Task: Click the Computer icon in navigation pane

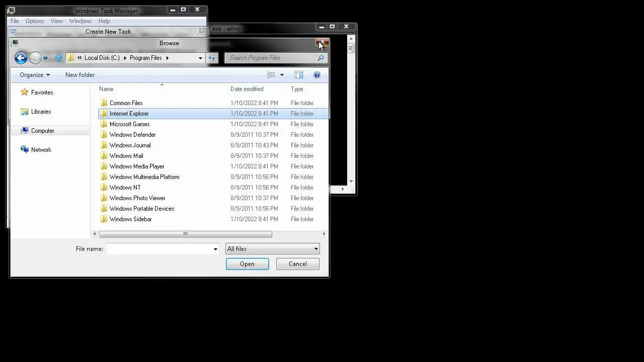Action: point(24,130)
